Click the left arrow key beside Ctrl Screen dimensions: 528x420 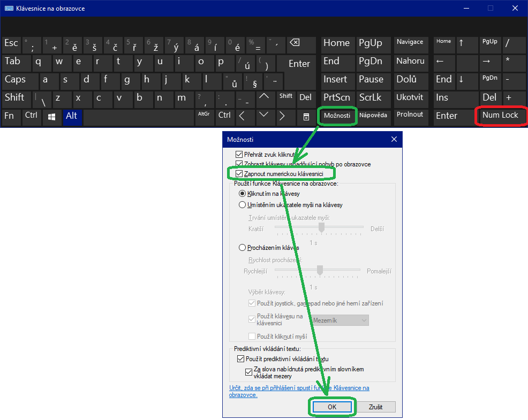tap(245, 117)
